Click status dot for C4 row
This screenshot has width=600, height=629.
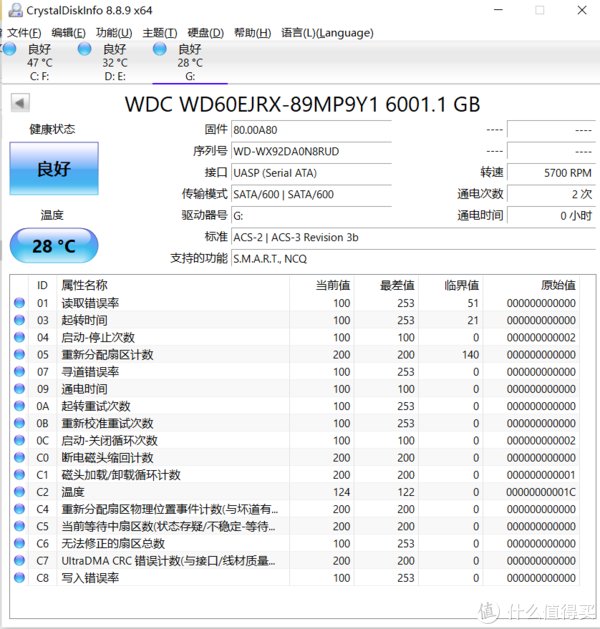tap(19, 509)
